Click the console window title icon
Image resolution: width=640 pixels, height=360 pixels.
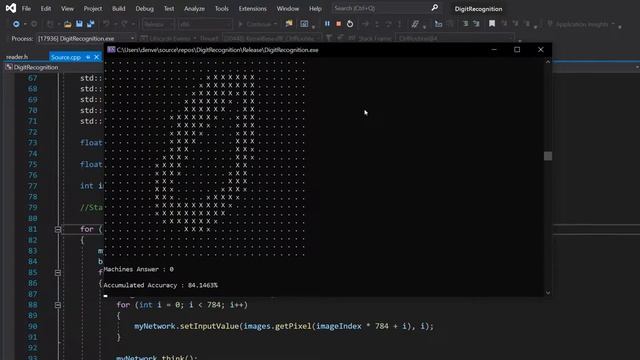click(x=111, y=50)
